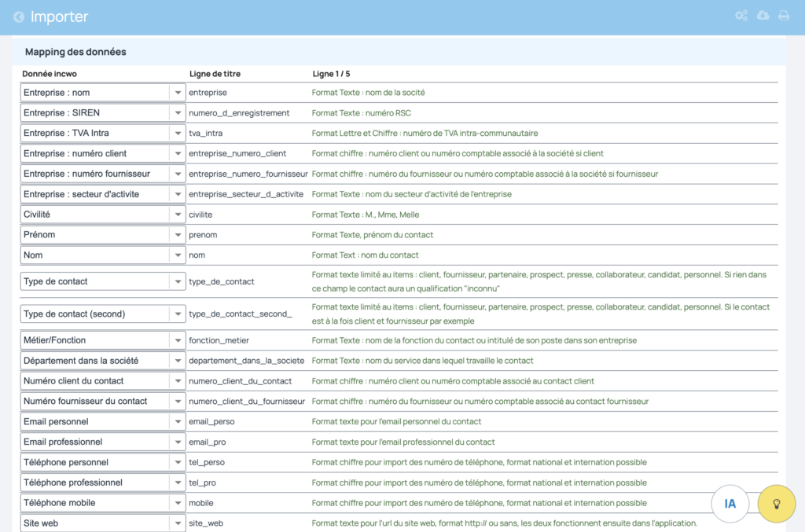The width and height of the screenshot is (805, 532).
Task: Select the 'numero_d_enregistrement' title cell
Action: pyautogui.click(x=239, y=113)
